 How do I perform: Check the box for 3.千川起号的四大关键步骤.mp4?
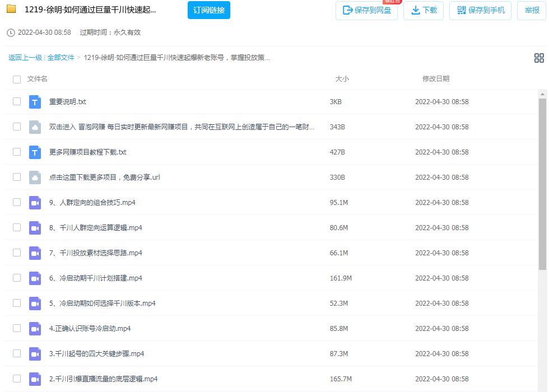tap(17, 353)
